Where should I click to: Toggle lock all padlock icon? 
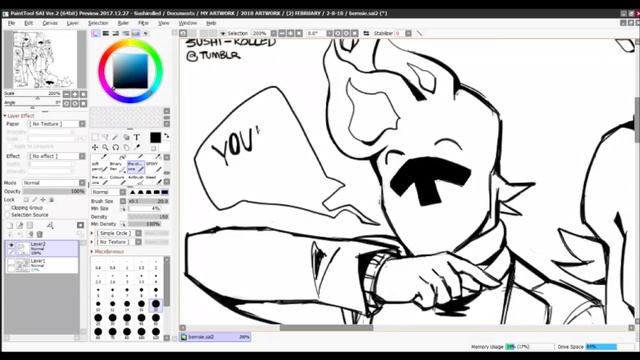(51, 200)
